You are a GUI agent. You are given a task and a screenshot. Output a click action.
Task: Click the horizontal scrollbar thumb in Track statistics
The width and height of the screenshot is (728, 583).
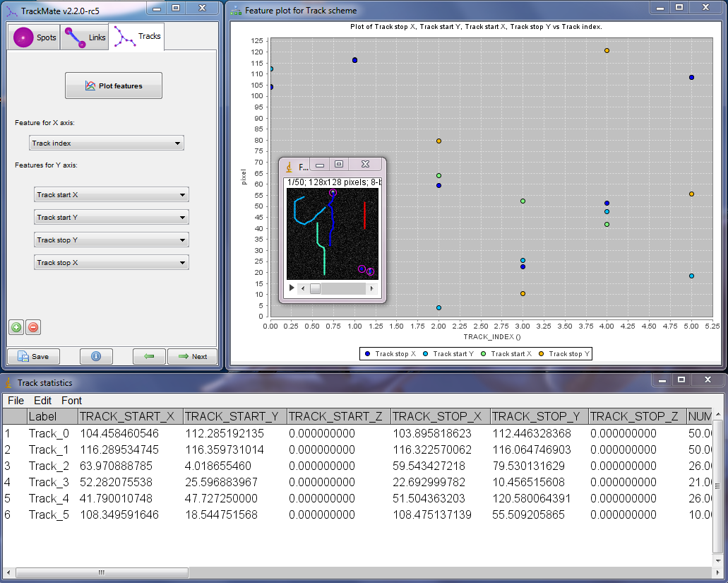click(101, 572)
